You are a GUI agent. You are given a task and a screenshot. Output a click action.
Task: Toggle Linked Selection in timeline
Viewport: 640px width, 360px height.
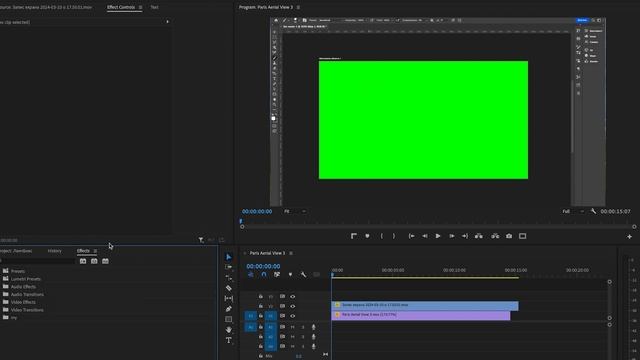[x=277, y=275]
